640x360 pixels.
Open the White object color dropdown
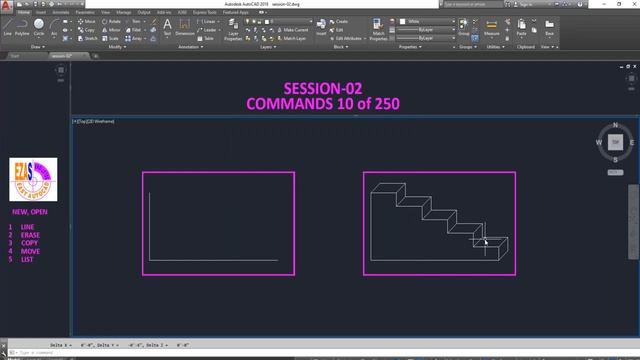click(x=426, y=21)
